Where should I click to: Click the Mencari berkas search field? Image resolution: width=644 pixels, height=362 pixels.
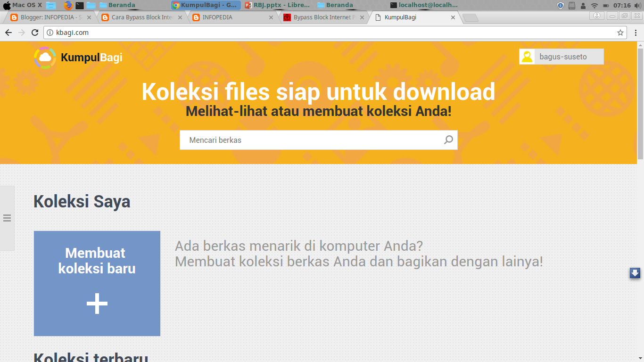tap(319, 140)
